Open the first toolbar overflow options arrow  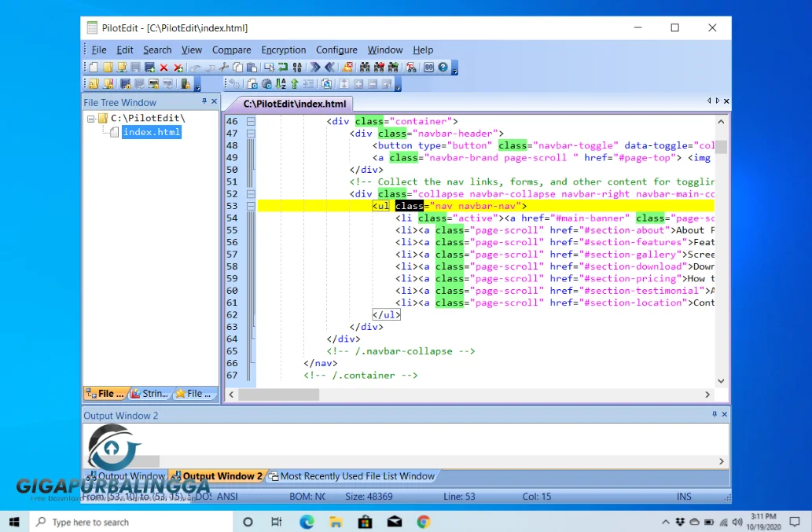coord(454,68)
